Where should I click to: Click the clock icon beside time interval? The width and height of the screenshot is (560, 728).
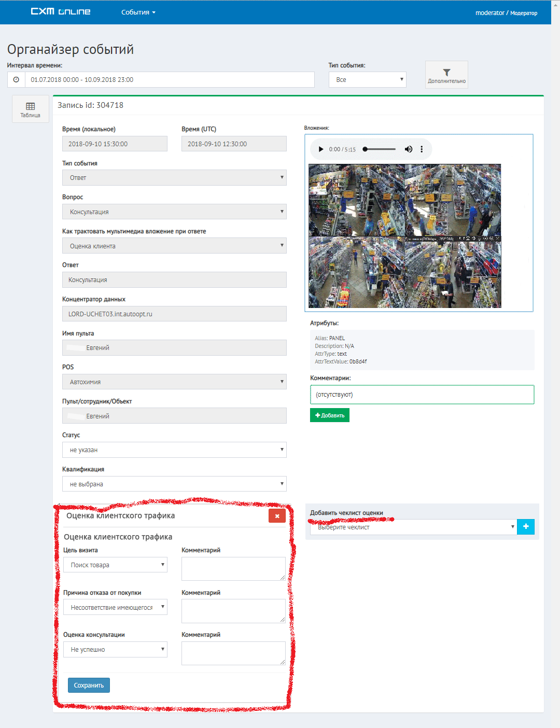click(16, 80)
